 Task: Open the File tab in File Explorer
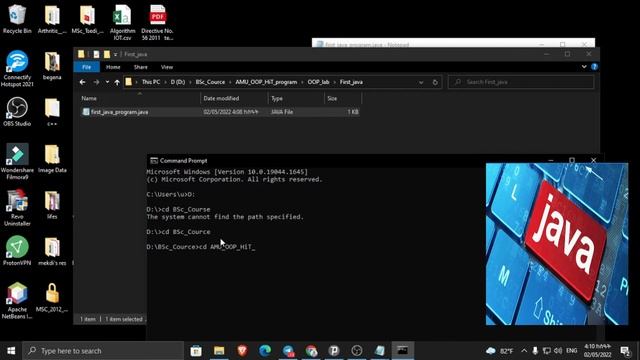(x=87, y=67)
